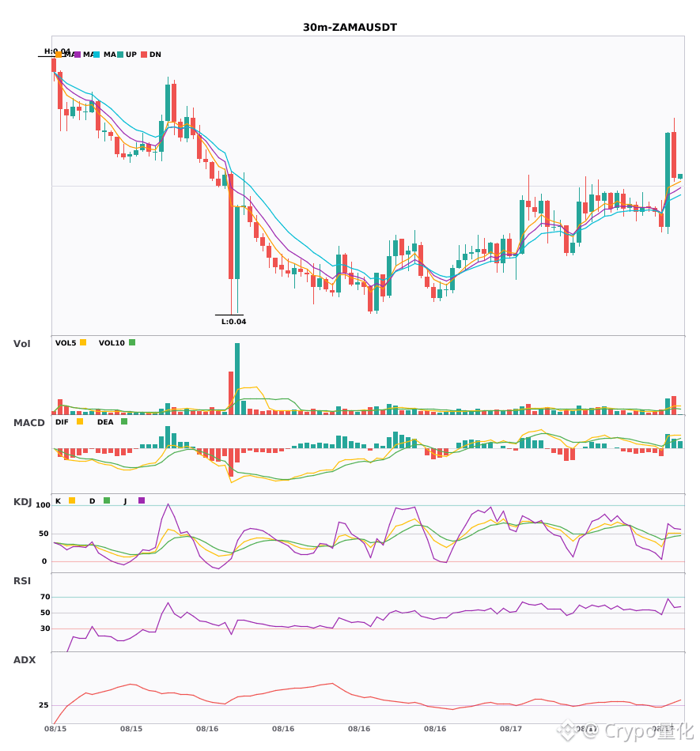This screenshot has height=751, width=700.
Task: Click the yellow K line swatch
Action: 72,500
